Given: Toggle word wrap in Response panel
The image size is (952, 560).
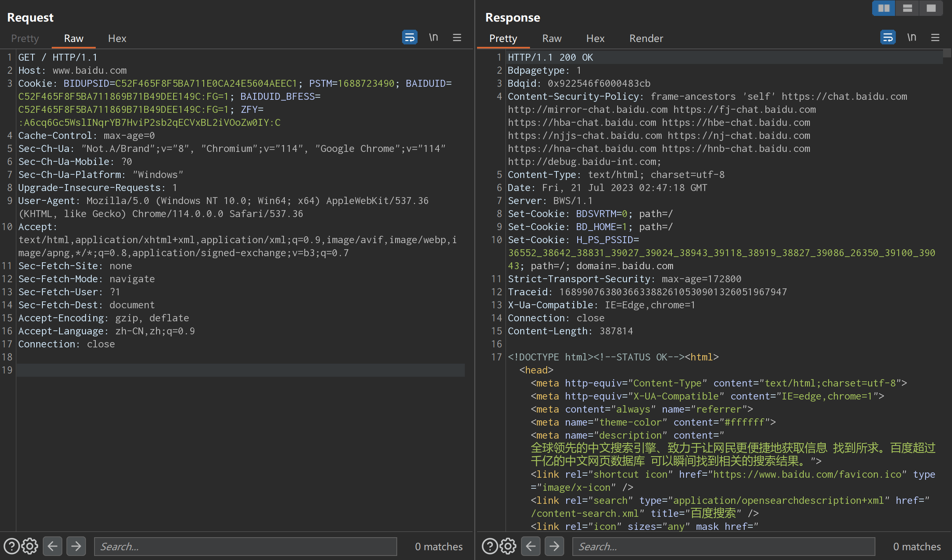Looking at the screenshot, I should [x=888, y=37].
